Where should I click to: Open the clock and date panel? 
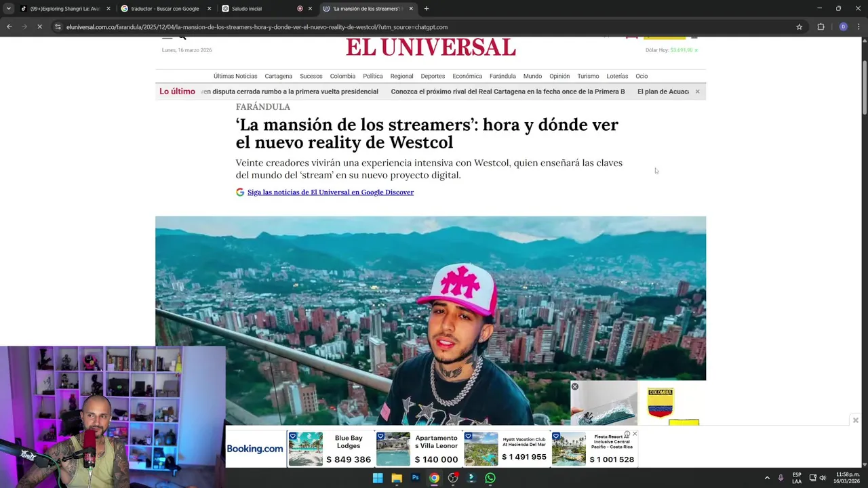(845, 478)
